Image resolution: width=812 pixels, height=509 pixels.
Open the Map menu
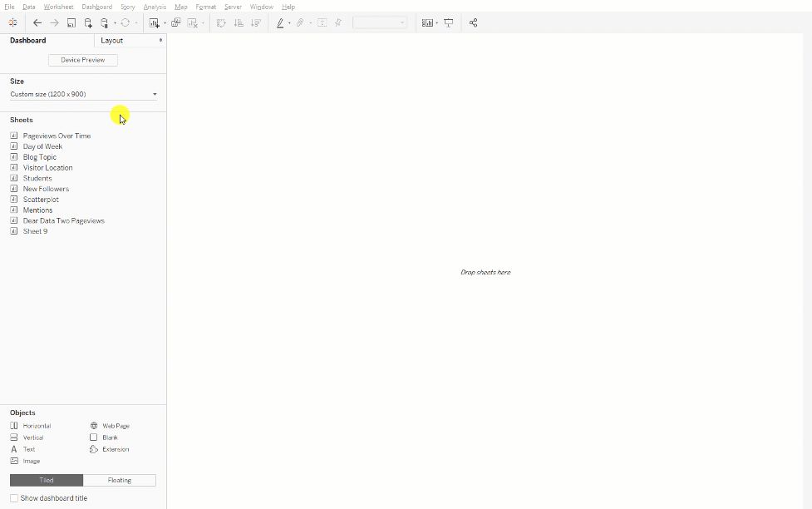180,7
